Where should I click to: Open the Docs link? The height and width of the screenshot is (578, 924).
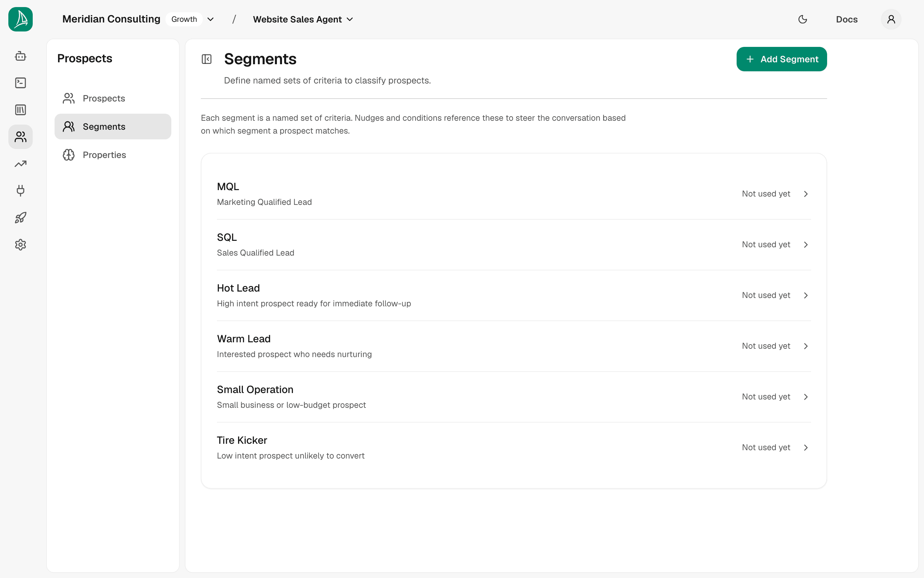point(846,19)
